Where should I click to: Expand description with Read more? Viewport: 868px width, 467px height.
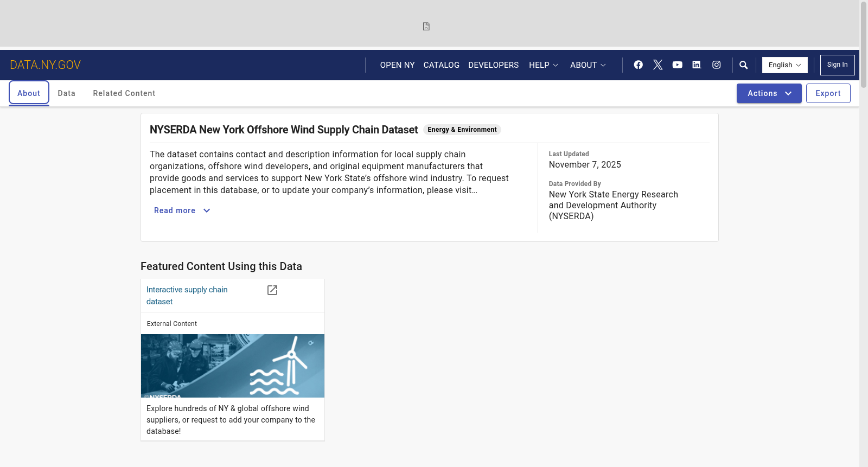click(182, 210)
